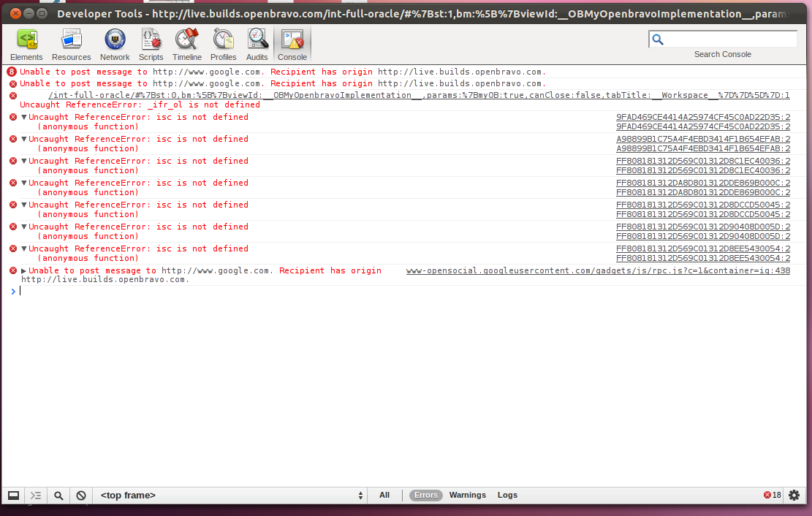Viewport: 812px width, 516px height.
Task: Open the Profiles panel
Action: (x=223, y=45)
